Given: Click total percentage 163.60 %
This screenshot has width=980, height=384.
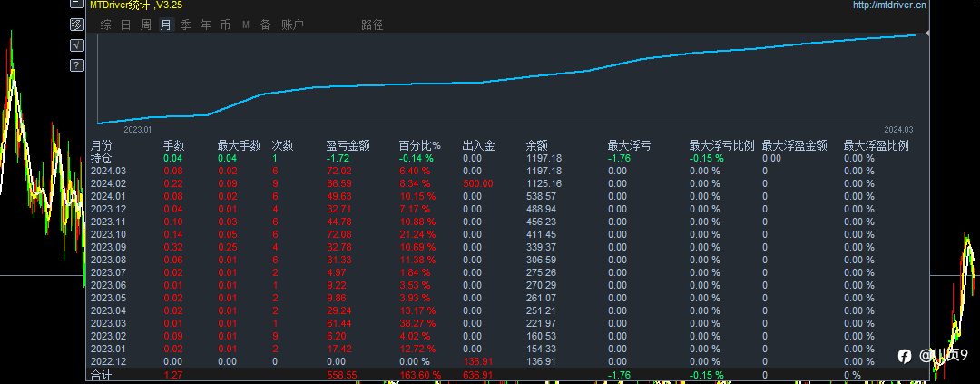Looking at the screenshot, I should 419,375.
